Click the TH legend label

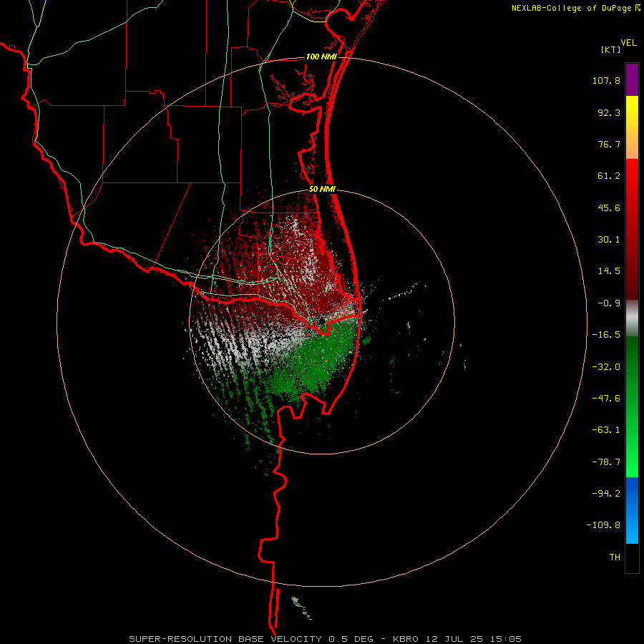pos(615,557)
